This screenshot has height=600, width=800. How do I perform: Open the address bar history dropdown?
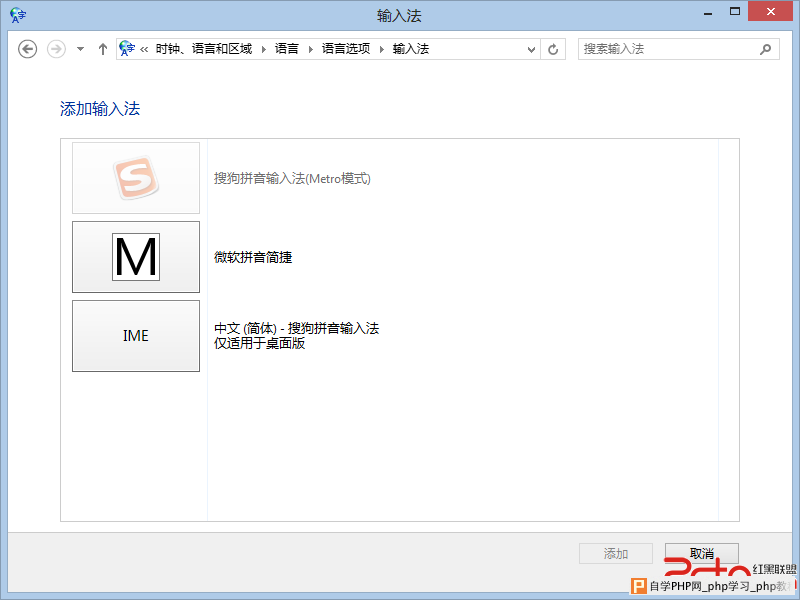click(531, 49)
